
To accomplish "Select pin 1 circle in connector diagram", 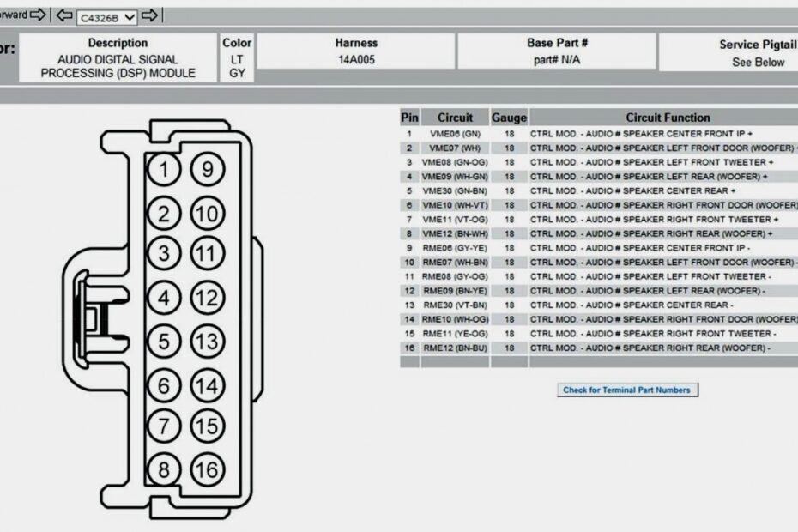I will [x=164, y=170].
